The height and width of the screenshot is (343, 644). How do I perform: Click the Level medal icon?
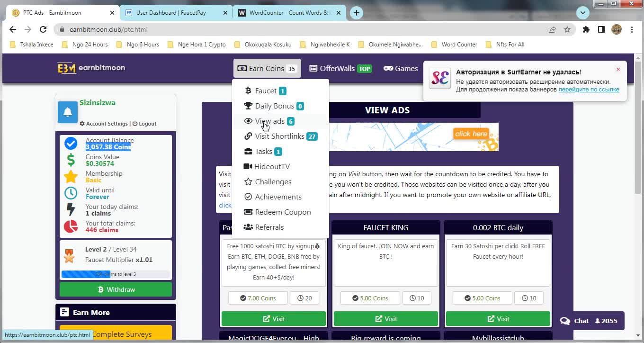[x=69, y=256]
